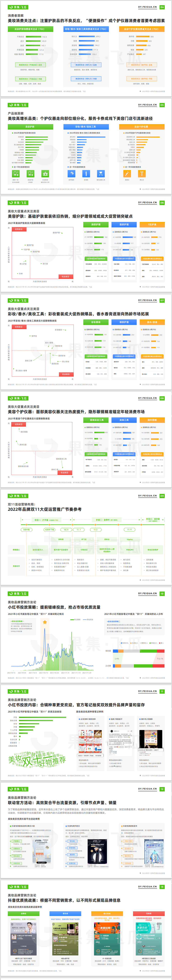Viewport: 172px width, 980px height.
Task: Click the 13 page number badge
Action: (162, 887)
